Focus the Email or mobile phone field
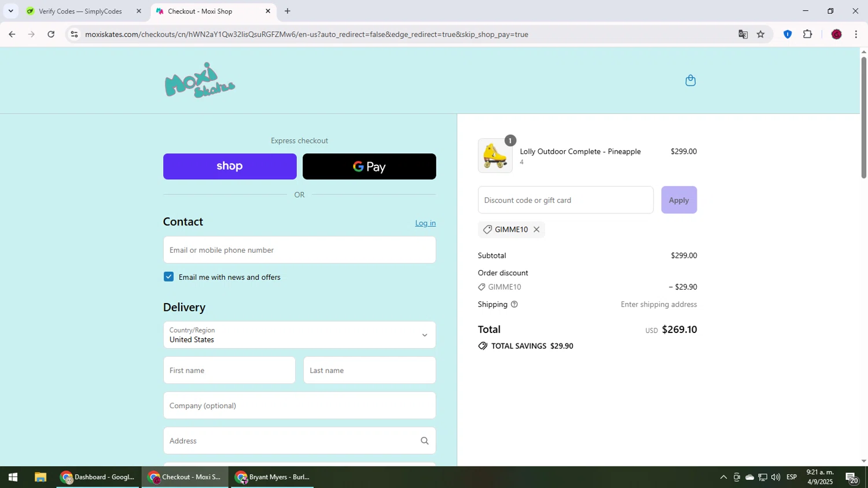This screenshot has width=868, height=488. [299, 250]
